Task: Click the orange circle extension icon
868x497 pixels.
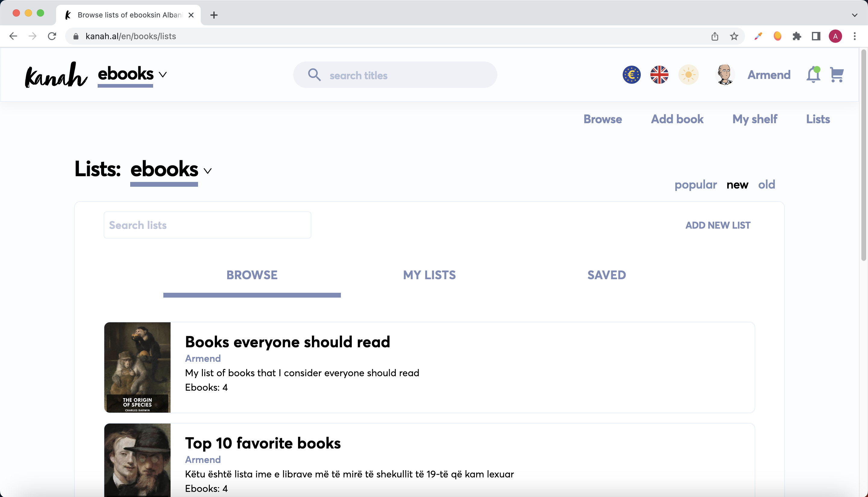Action: (777, 36)
